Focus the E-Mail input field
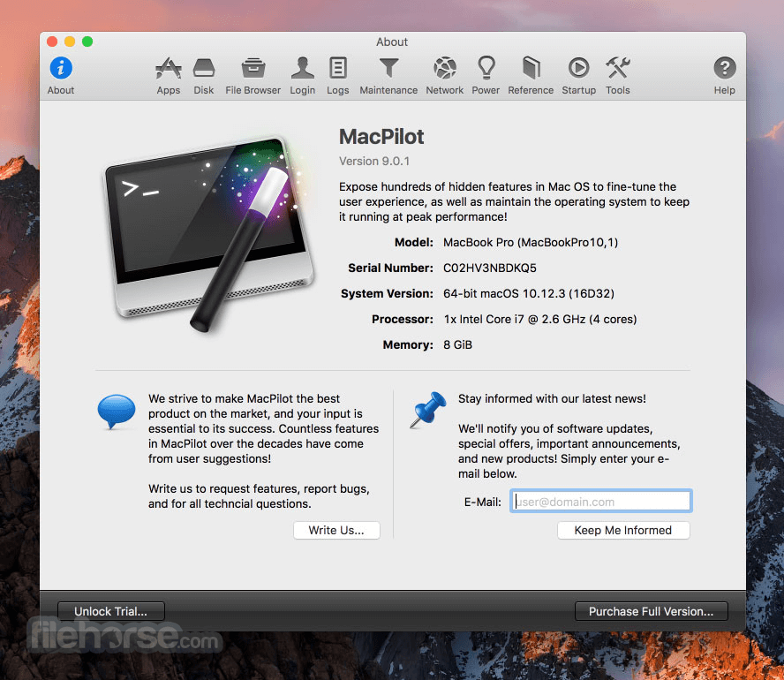 click(601, 501)
